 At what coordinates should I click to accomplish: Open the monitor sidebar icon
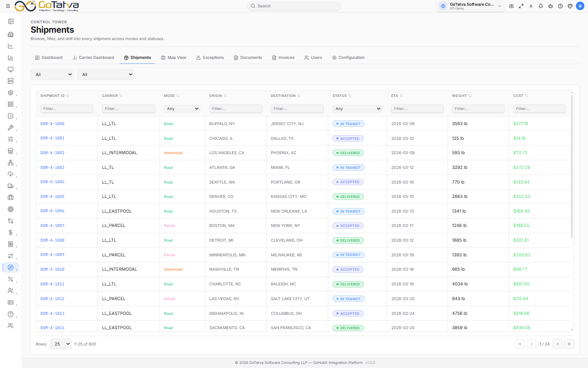click(x=11, y=70)
